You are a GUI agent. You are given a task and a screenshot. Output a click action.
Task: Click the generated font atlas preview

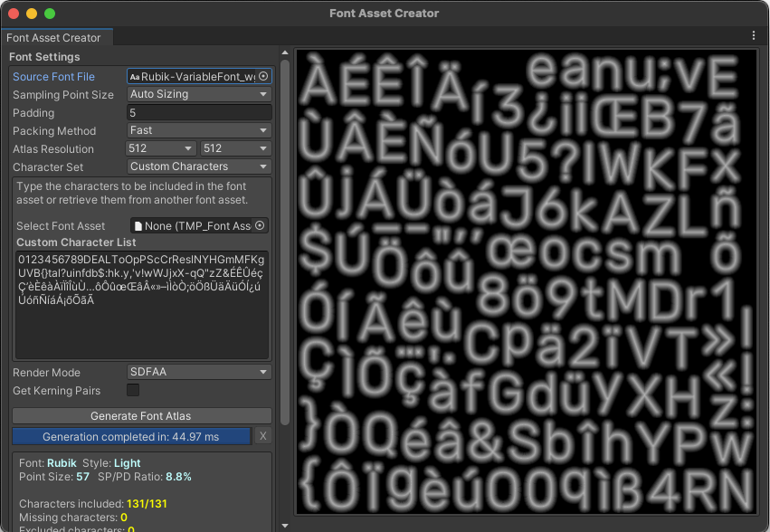(526, 281)
